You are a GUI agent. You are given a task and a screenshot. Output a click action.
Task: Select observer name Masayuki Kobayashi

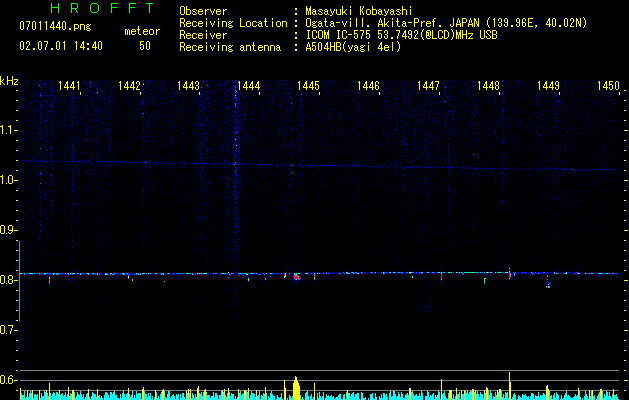click(x=359, y=11)
